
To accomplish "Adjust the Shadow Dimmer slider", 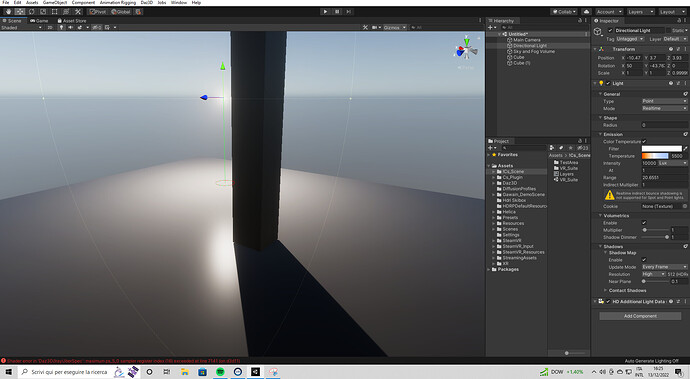I will click(x=656, y=237).
